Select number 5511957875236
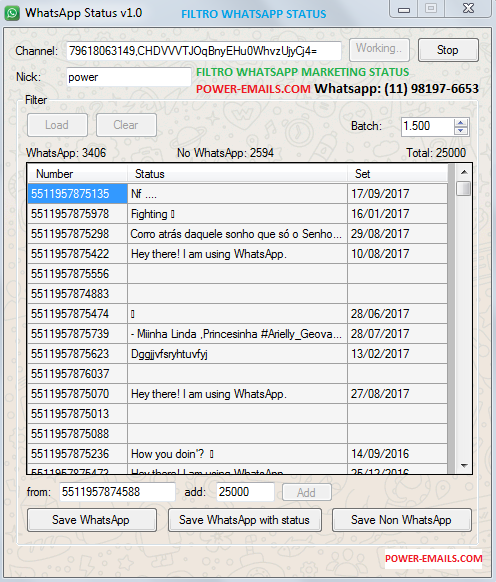The image size is (496, 582). [78, 454]
